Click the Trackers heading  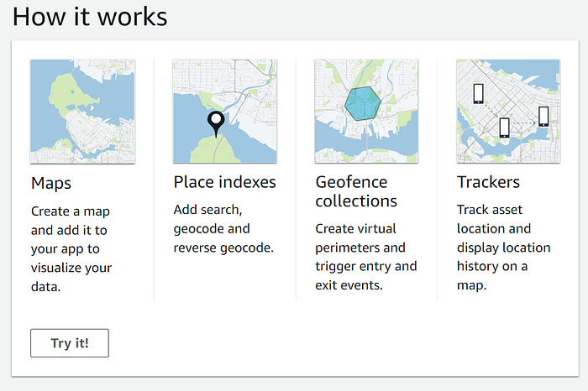coord(488,182)
